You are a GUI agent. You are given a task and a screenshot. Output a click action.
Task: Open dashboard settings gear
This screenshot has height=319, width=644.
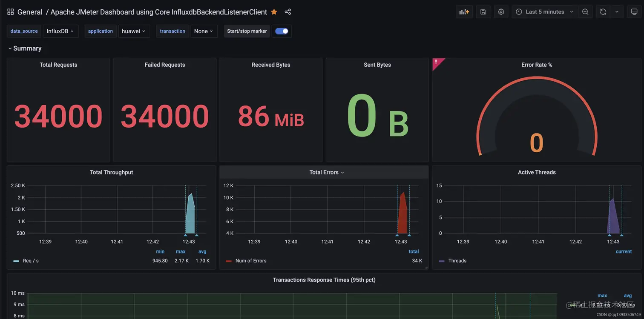click(501, 12)
